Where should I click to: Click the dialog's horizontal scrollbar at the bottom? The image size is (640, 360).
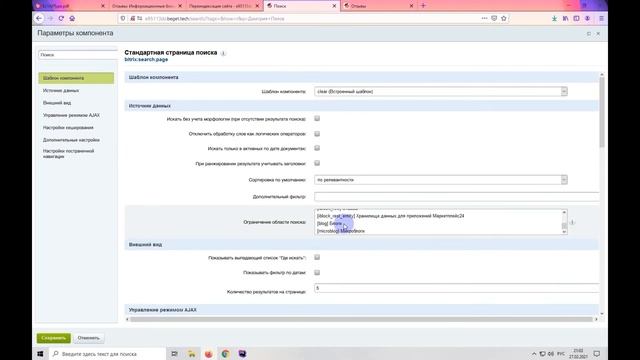(x=361, y=319)
